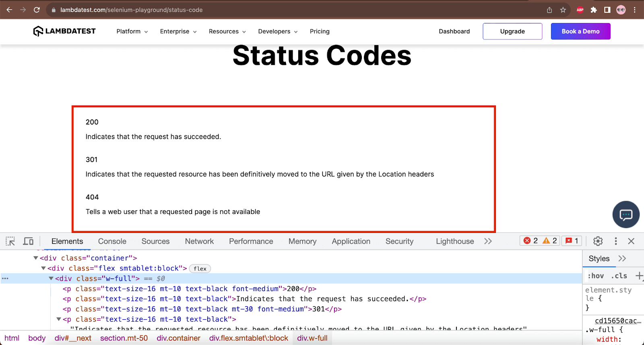Close the DevTools panel
This screenshot has width=644, height=345.
(x=631, y=241)
